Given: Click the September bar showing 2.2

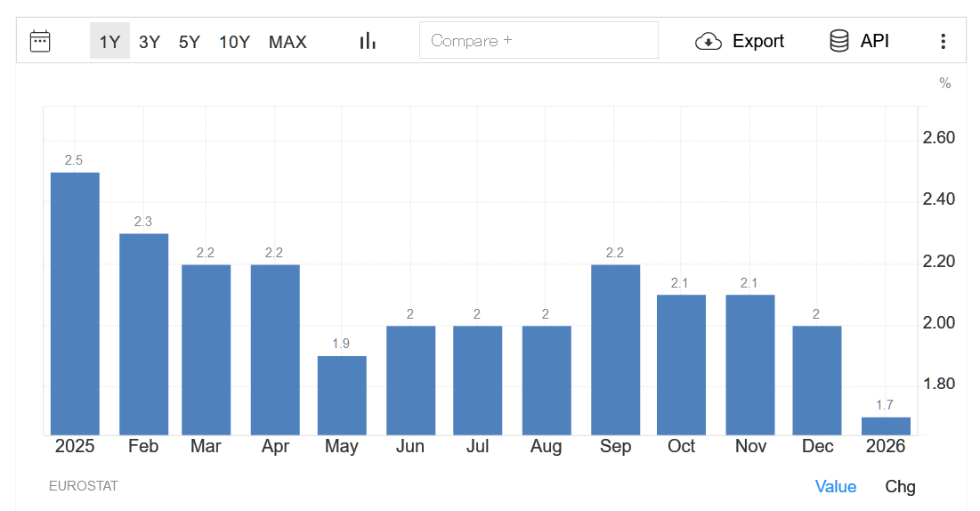Looking at the screenshot, I should point(615,349).
